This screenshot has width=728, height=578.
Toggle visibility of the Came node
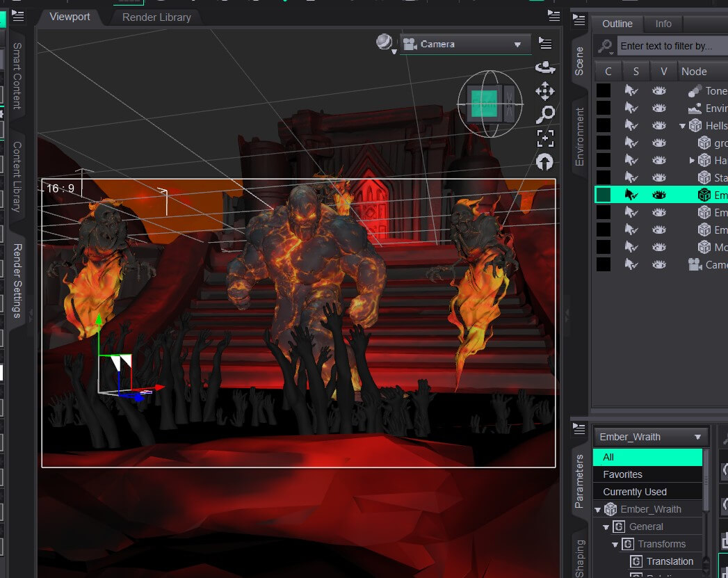point(659,264)
